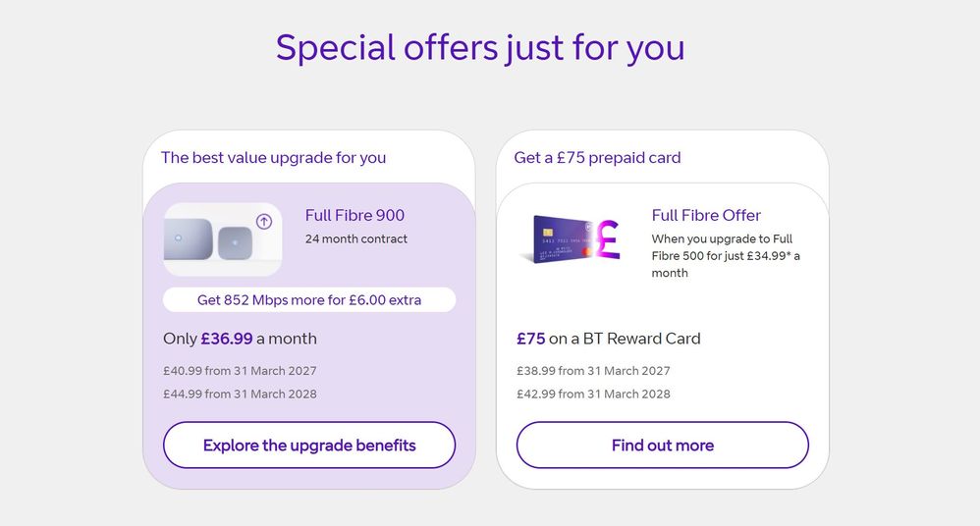
Task: Click the £44.99 from 31 March 2028 line
Action: (x=240, y=394)
